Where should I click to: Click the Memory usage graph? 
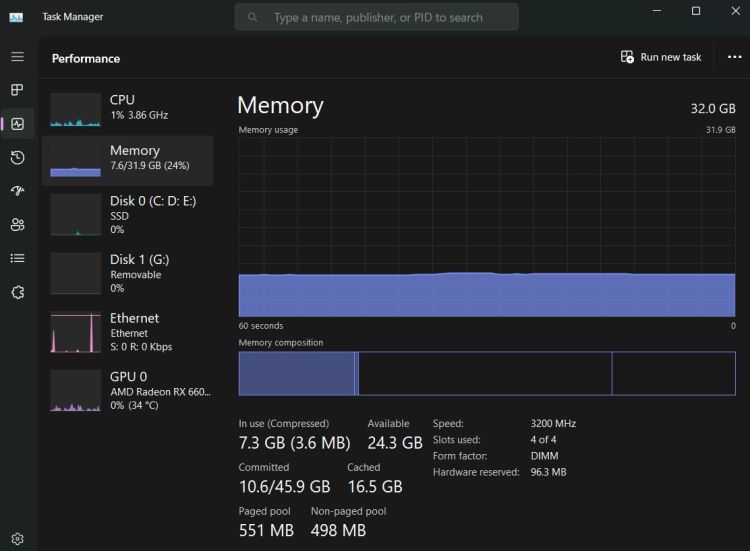tap(486, 227)
